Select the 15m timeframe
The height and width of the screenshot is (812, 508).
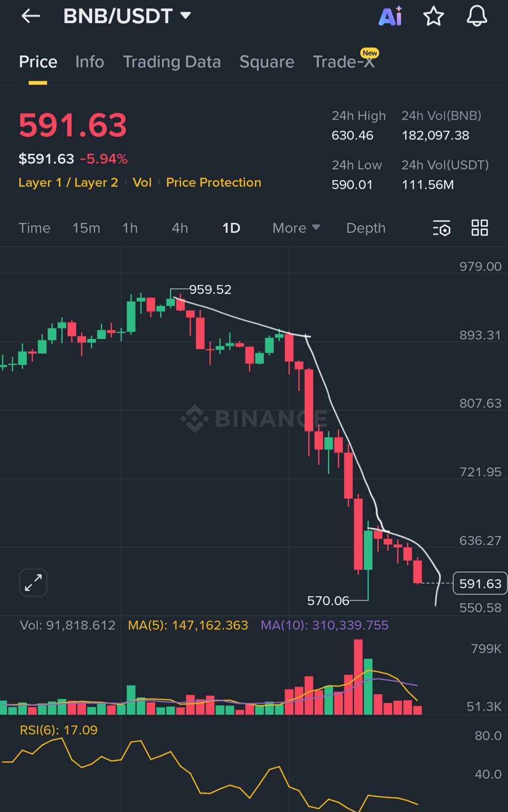click(x=86, y=228)
